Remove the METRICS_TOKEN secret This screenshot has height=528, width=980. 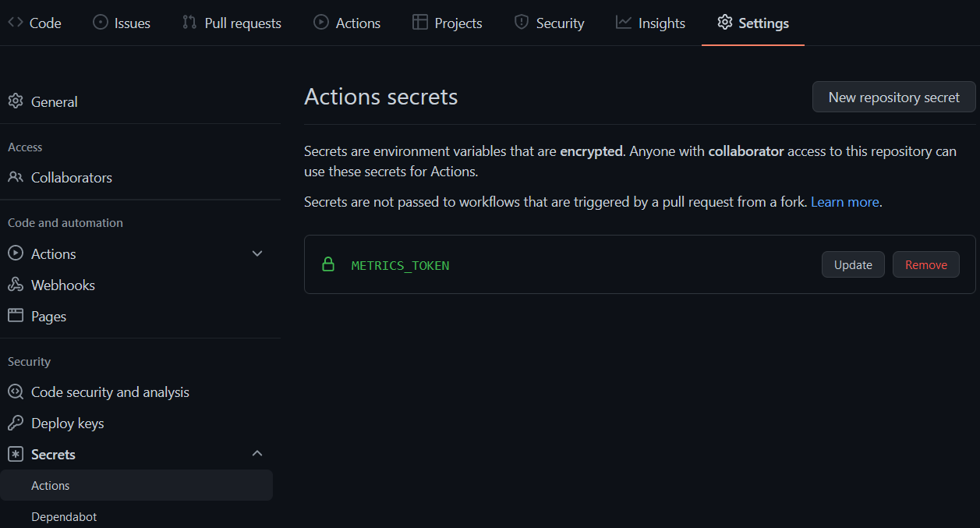[925, 264]
